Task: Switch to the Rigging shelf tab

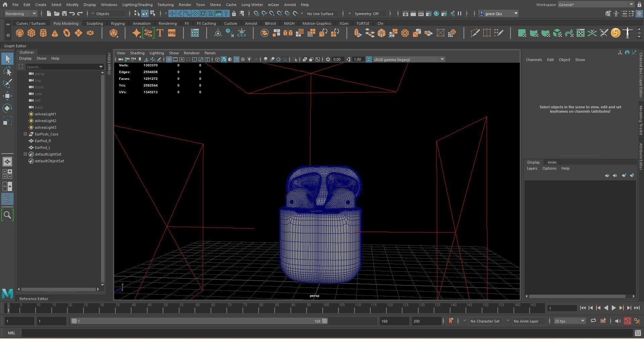Action: (118, 23)
